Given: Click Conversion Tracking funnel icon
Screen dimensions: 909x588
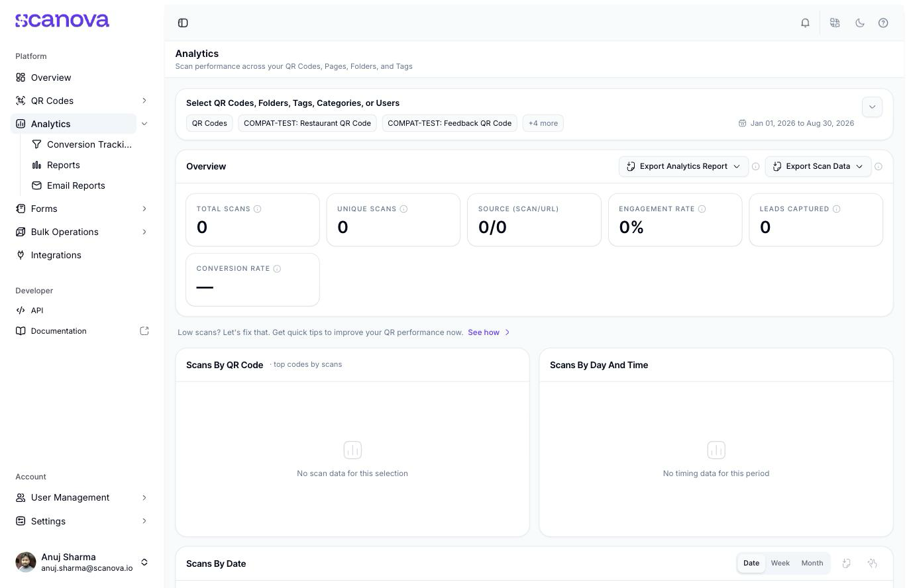Looking at the screenshot, I should pos(36,144).
